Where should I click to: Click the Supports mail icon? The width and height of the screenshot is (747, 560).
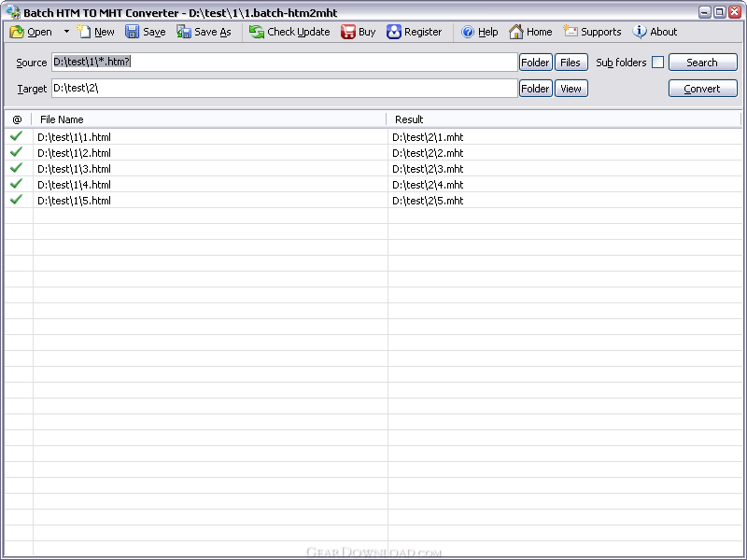570,32
